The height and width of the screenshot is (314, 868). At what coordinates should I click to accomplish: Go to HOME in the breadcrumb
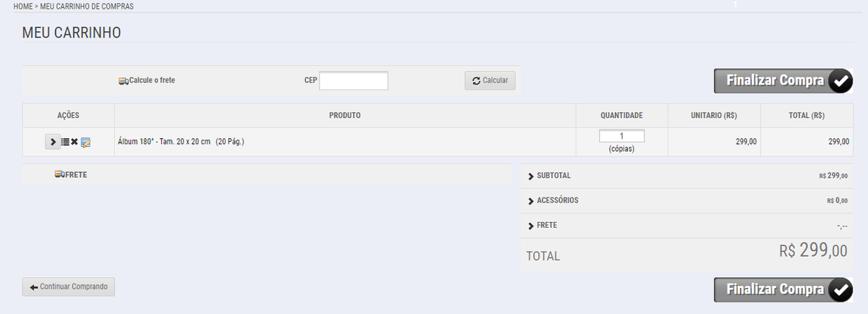pos(22,6)
